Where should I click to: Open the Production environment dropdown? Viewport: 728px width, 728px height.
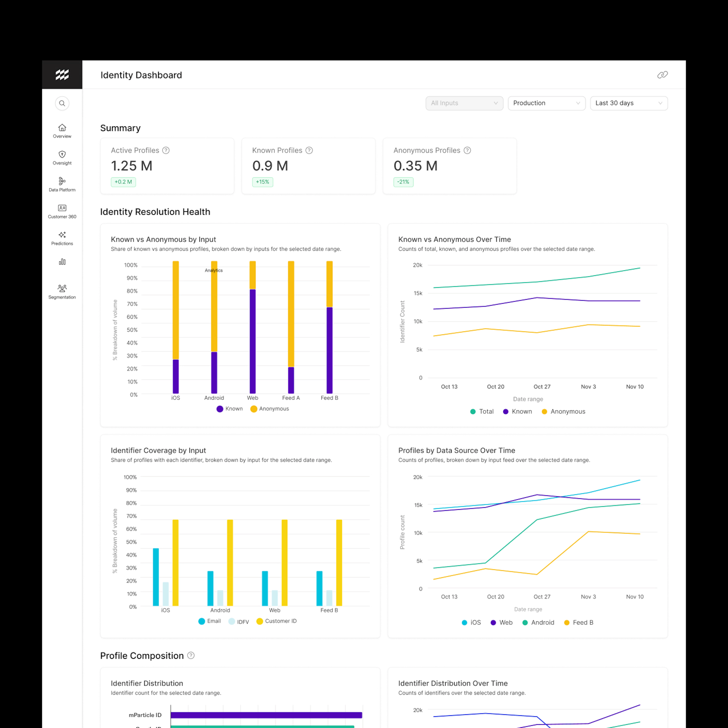[x=546, y=103]
